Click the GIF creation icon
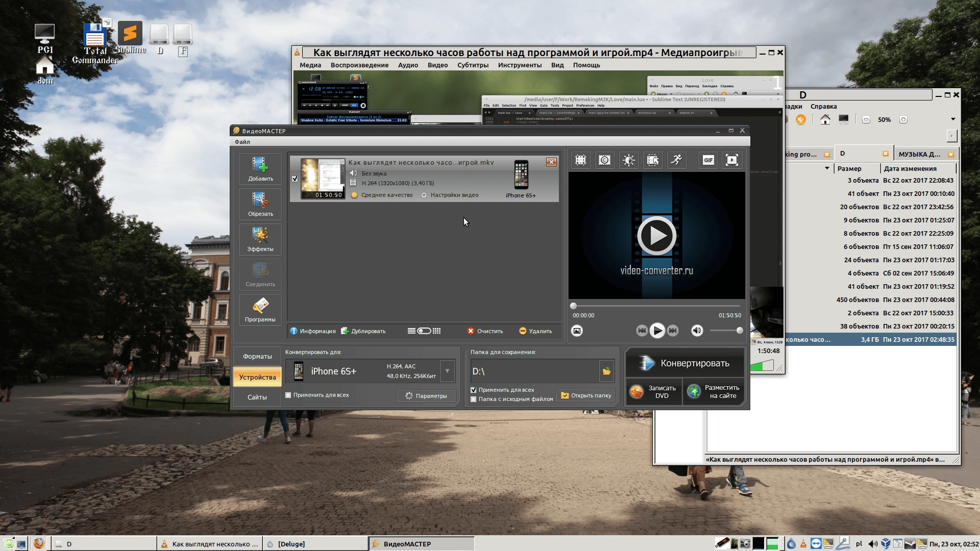This screenshot has width=980, height=551. [x=708, y=160]
